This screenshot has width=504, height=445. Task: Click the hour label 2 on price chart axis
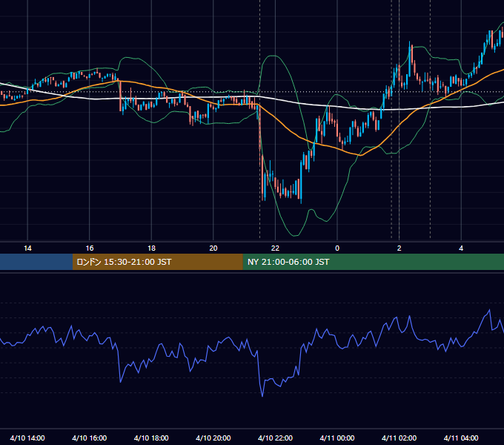click(x=399, y=248)
